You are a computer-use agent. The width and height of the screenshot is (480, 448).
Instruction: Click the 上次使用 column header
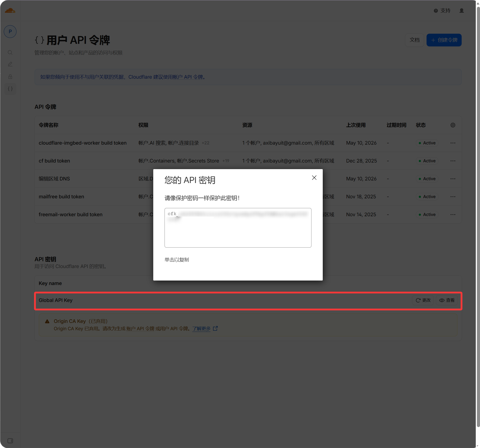click(x=356, y=125)
